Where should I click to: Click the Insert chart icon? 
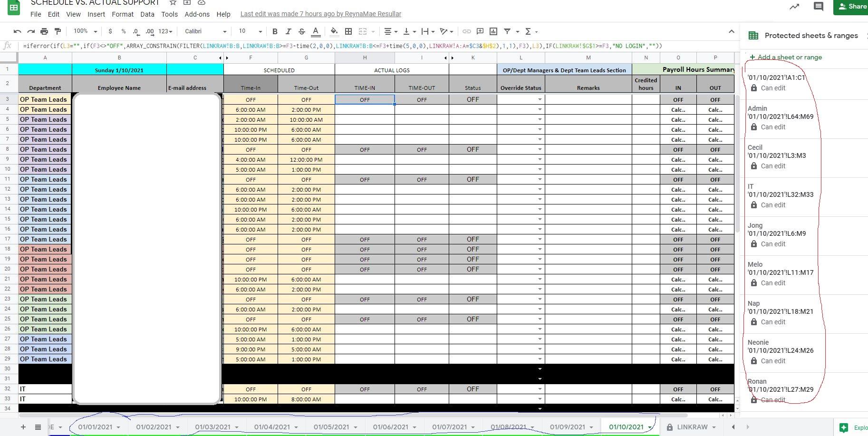(493, 31)
